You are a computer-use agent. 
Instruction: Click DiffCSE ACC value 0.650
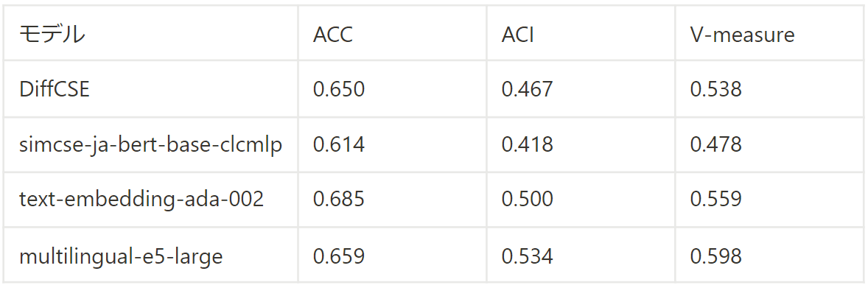(339, 89)
